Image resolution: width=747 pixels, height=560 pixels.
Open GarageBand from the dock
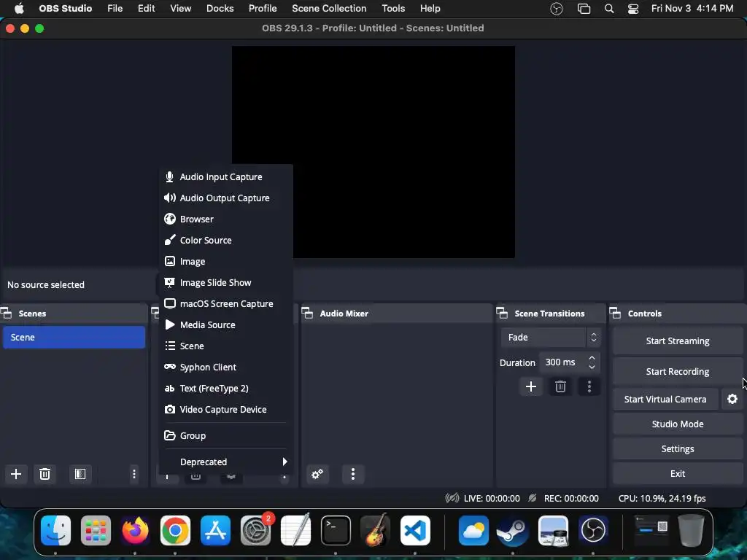(376, 530)
